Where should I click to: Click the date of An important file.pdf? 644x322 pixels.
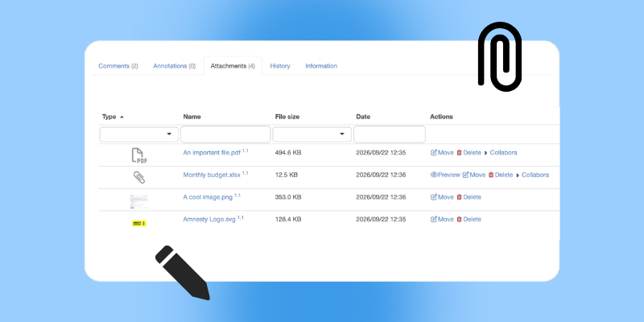[x=381, y=153]
